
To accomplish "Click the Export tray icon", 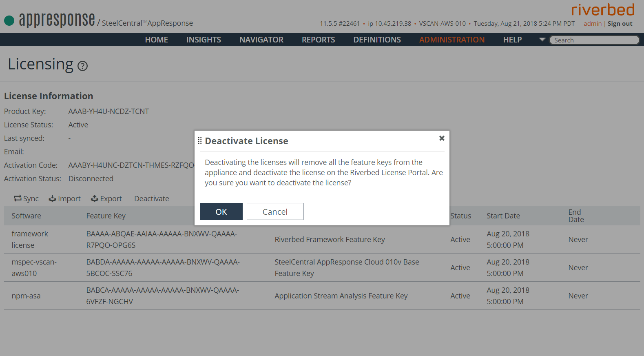I will coord(95,198).
